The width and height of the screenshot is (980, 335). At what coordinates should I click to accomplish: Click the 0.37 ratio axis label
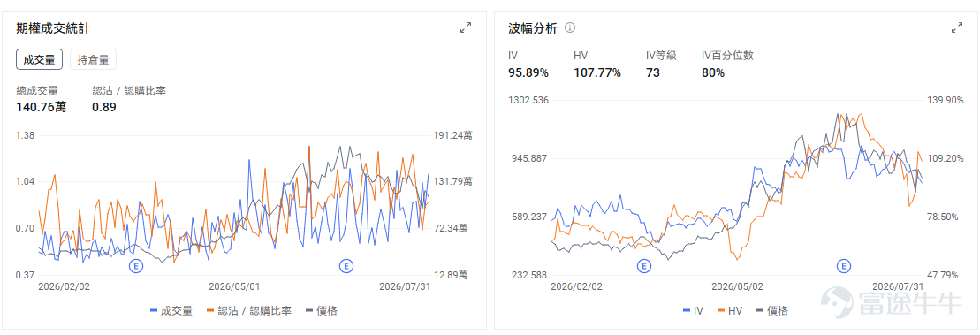(25, 274)
